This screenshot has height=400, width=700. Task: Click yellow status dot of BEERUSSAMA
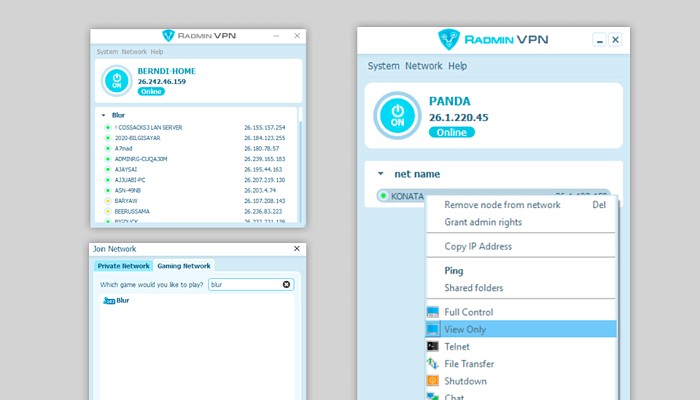[108, 211]
